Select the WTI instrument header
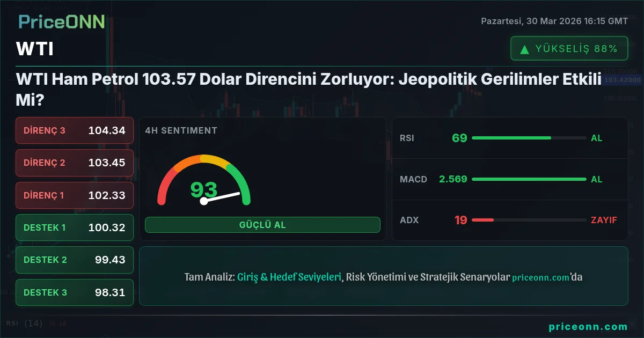 tap(34, 49)
